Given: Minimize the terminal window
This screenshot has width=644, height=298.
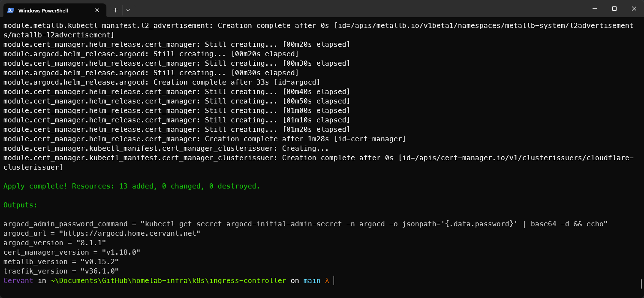Looking at the screenshot, I should click(x=594, y=9).
